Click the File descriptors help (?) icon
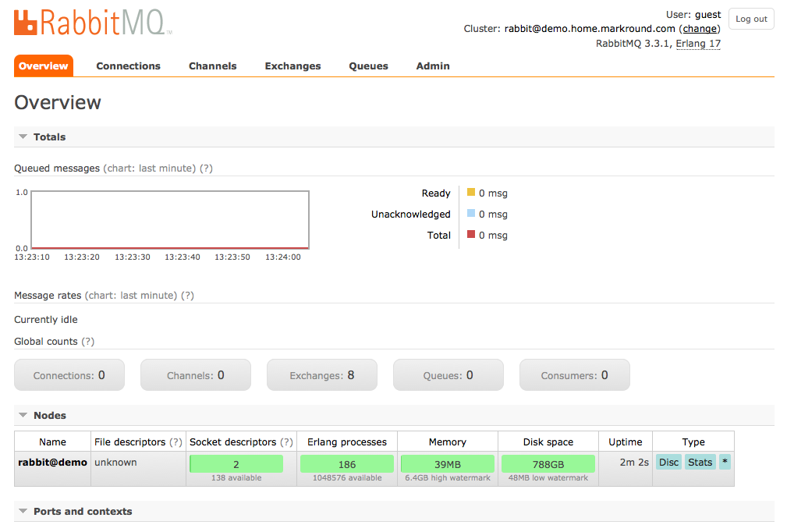The height and width of the screenshot is (532, 787). 176,442
